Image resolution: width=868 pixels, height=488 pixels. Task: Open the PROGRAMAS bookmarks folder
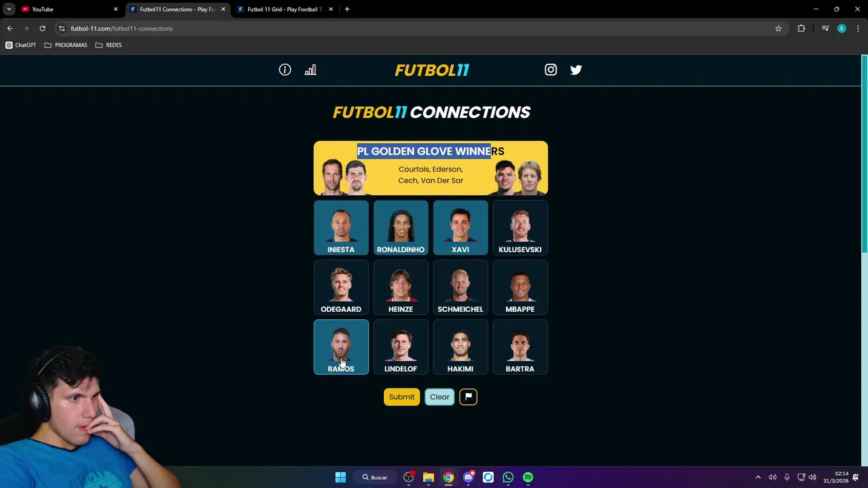[x=66, y=45]
